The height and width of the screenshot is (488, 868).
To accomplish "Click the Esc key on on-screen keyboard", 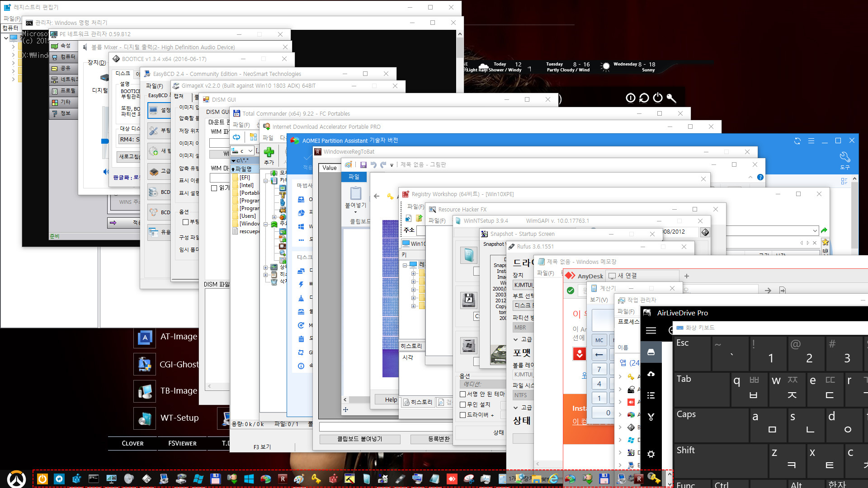I will click(692, 354).
